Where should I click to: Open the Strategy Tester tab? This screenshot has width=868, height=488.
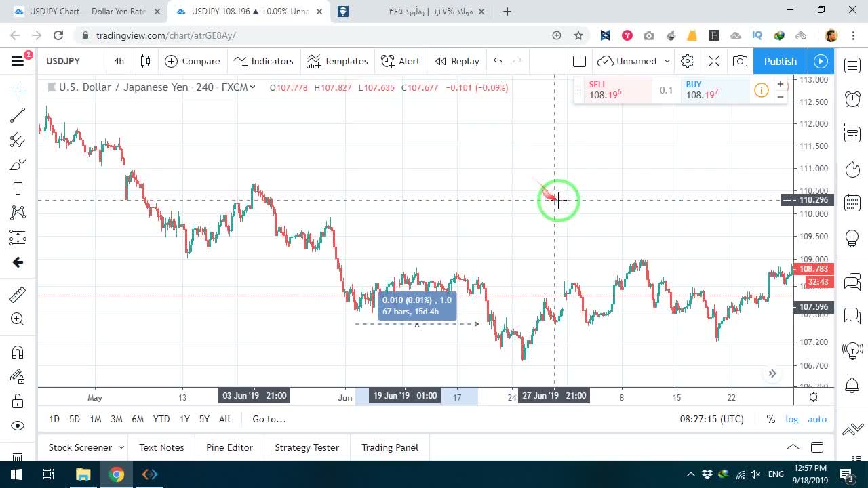307,447
